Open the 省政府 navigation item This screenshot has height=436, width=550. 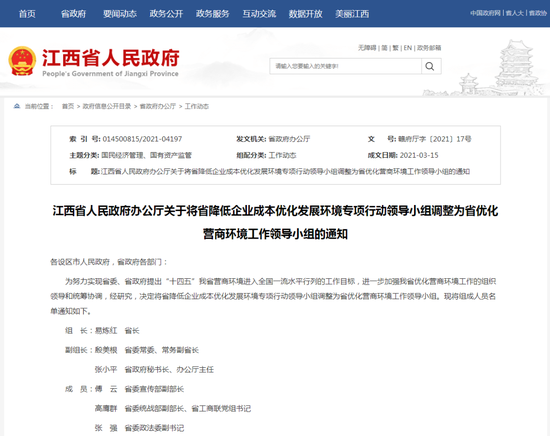(x=73, y=14)
